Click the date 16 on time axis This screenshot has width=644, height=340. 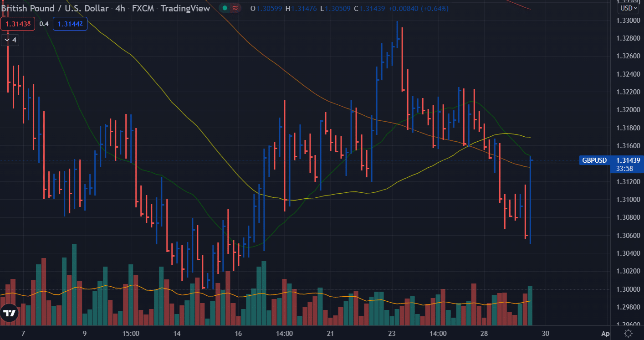[238, 334]
